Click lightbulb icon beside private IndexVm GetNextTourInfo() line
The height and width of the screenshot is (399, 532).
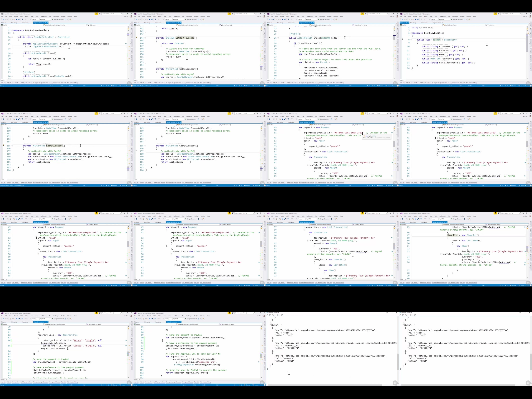[136, 38]
